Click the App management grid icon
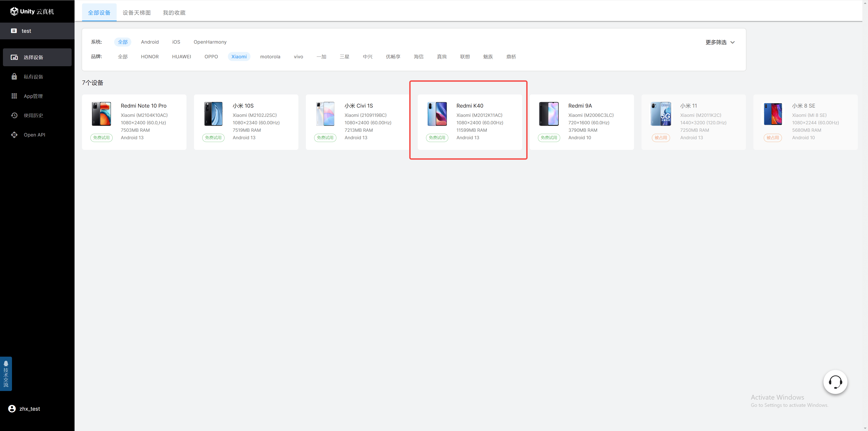868x431 pixels. [14, 96]
